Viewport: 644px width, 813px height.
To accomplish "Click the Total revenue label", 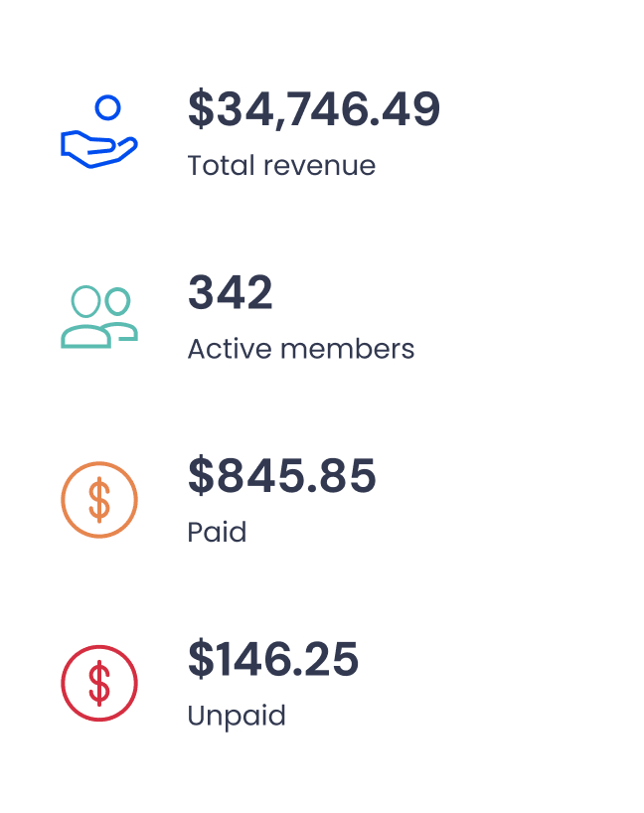I will (281, 165).
